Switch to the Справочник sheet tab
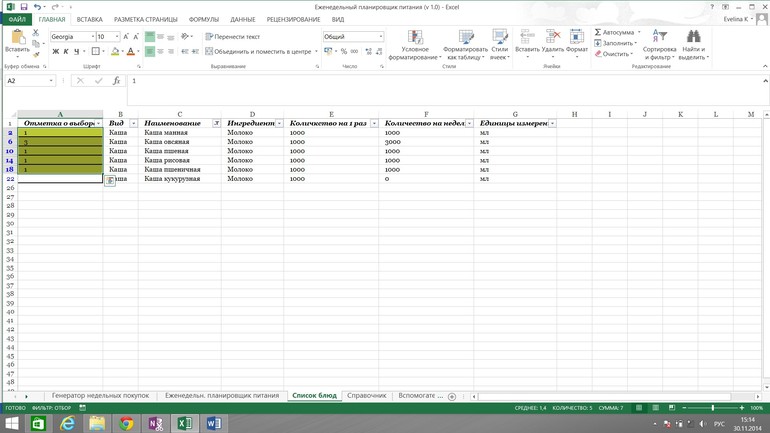 click(x=366, y=396)
